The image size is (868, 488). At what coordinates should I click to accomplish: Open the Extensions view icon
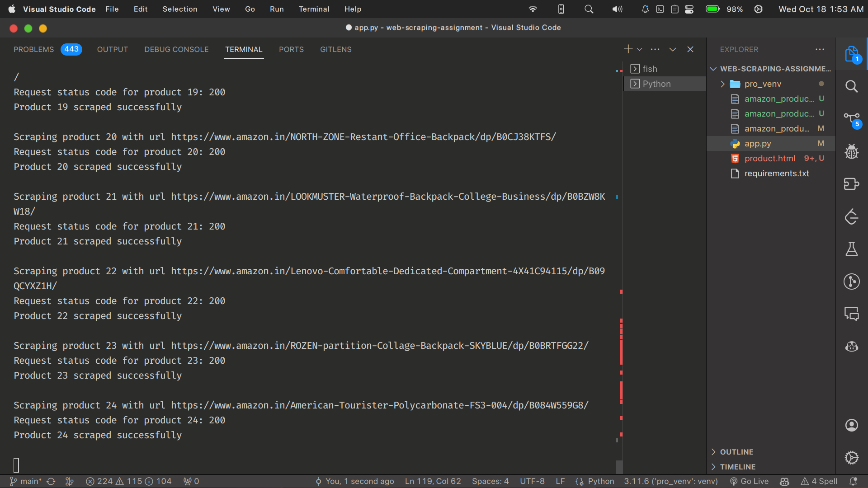851,184
